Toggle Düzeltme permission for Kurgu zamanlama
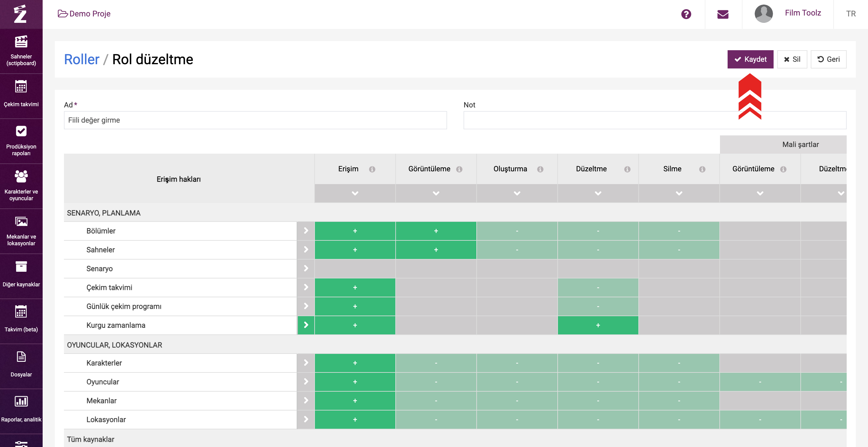This screenshot has width=868, height=447. pos(598,325)
